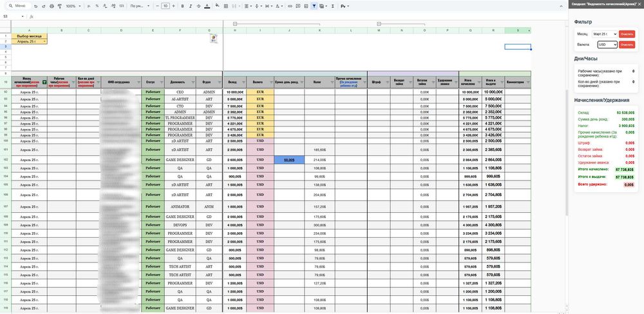Open the Menu search box
This screenshot has width=644, height=314.
tap(19, 6)
